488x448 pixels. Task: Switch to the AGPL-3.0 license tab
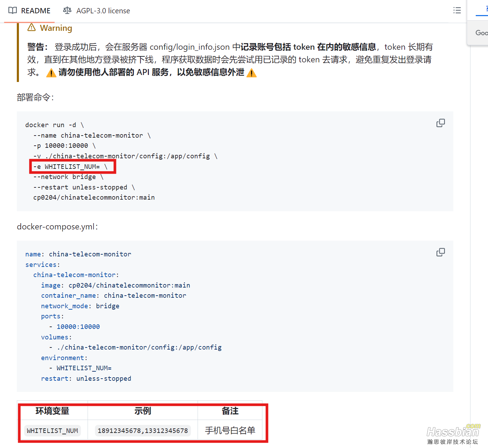(x=96, y=11)
